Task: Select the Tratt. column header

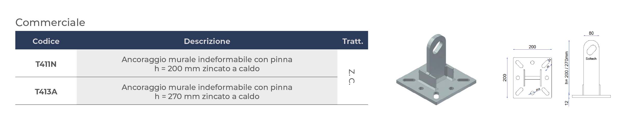Action: [x=352, y=41]
